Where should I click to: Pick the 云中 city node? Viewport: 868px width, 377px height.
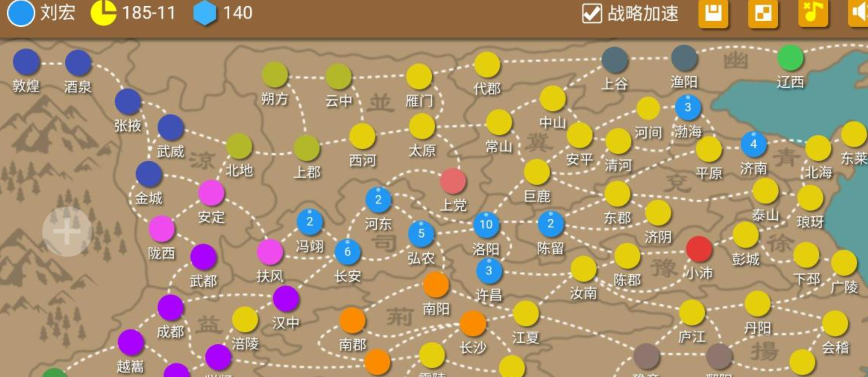tap(339, 76)
